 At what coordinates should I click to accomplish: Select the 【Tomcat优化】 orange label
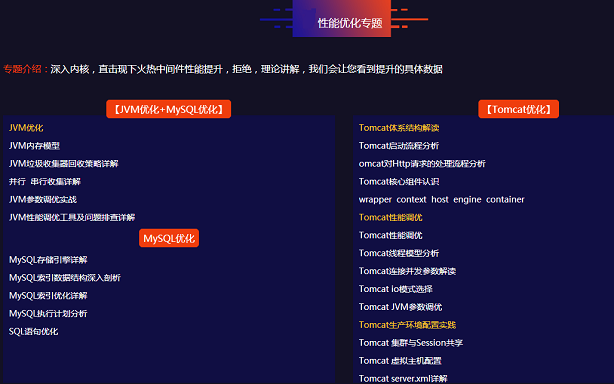pyautogui.click(x=518, y=109)
